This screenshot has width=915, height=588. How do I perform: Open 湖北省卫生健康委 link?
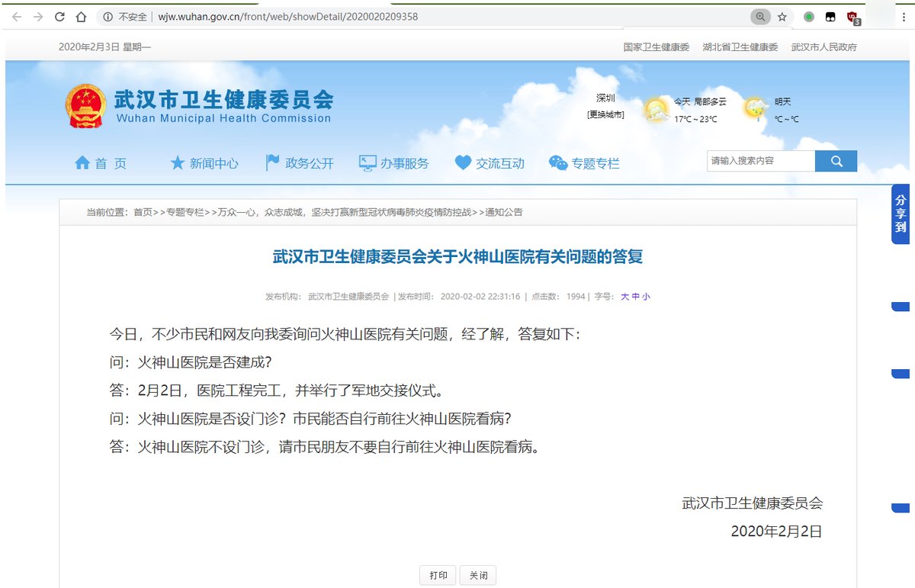tap(740, 47)
